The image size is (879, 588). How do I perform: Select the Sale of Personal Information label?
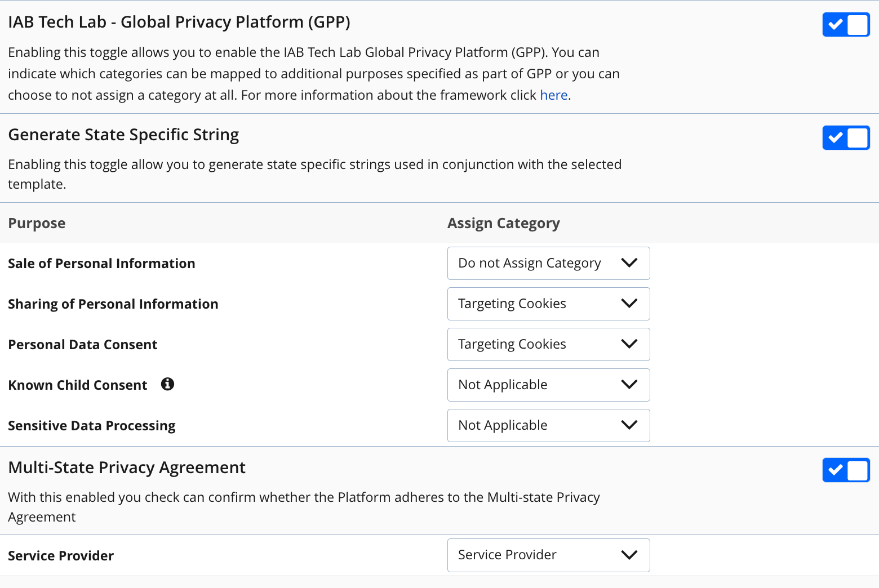(x=101, y=264)
